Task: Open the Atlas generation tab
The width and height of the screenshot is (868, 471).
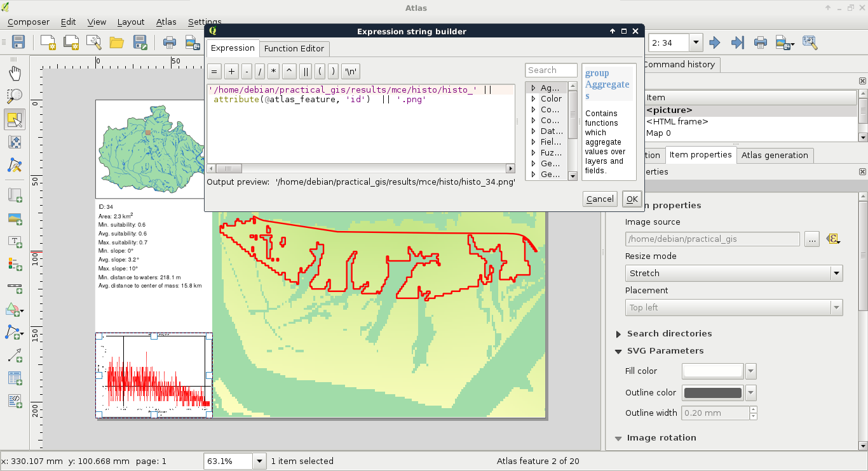Action: (774, 155)
